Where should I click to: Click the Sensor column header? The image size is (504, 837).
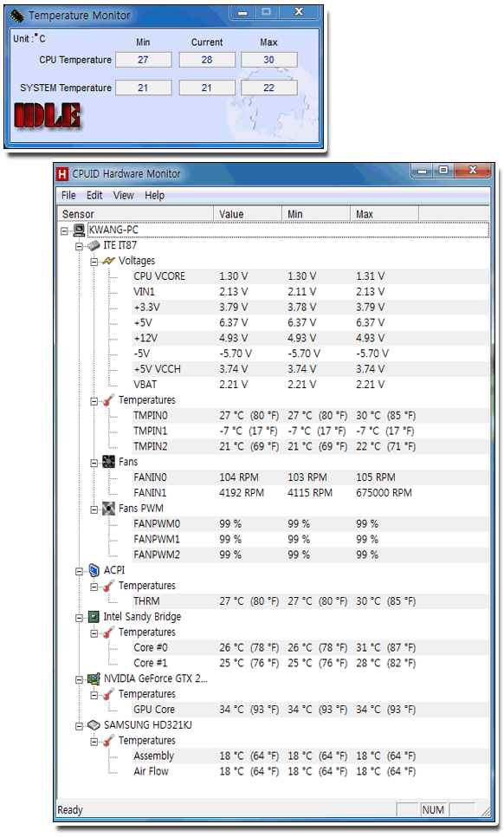(x=135, y=214)
